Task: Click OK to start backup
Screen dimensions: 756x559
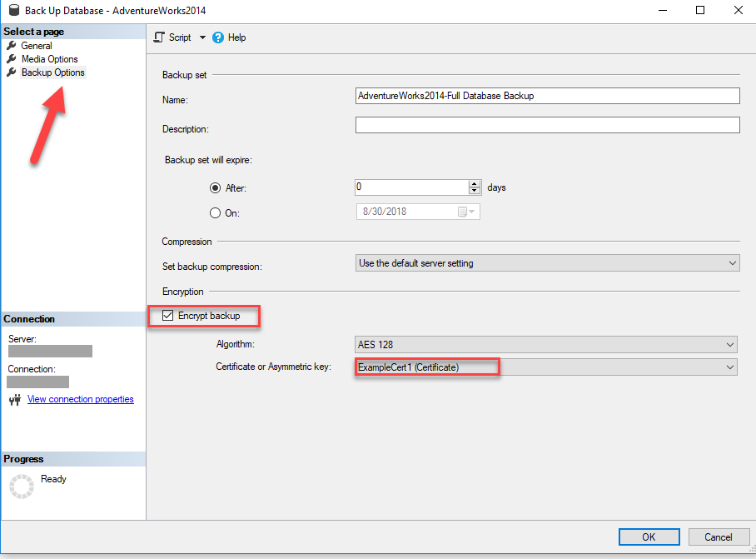Action: click(649, 537)
